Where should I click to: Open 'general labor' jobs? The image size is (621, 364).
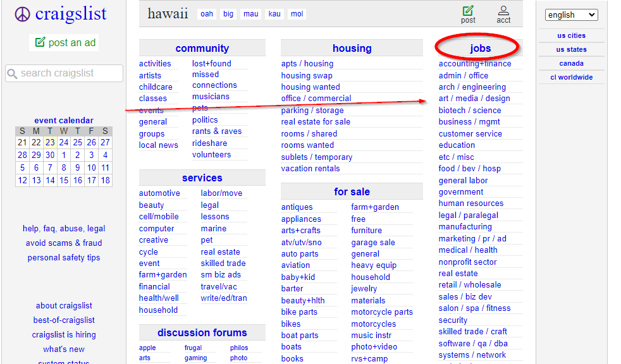tap(463, 180)
